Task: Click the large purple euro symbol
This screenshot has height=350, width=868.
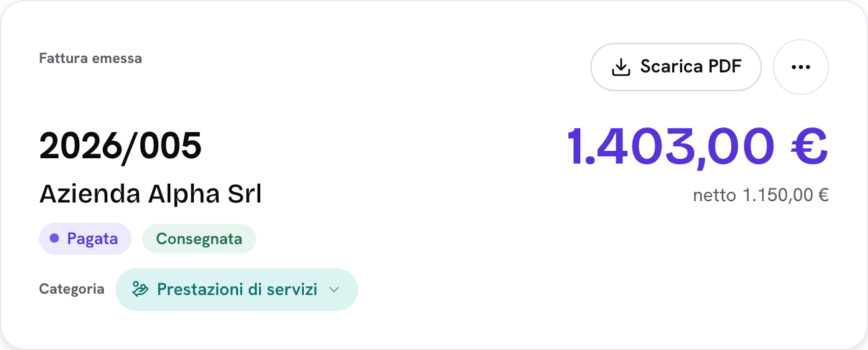Action: (808, 145)
